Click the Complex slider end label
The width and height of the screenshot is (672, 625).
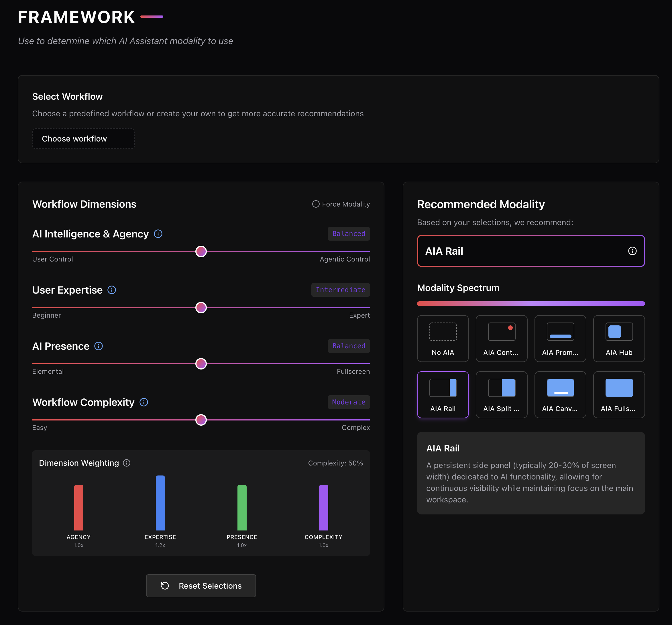[355, 427]
